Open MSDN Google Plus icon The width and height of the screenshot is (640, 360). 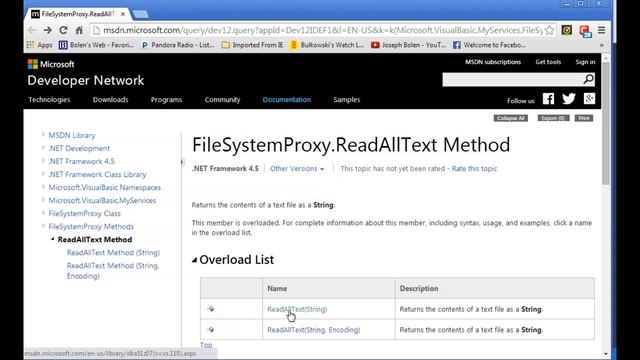589,99
